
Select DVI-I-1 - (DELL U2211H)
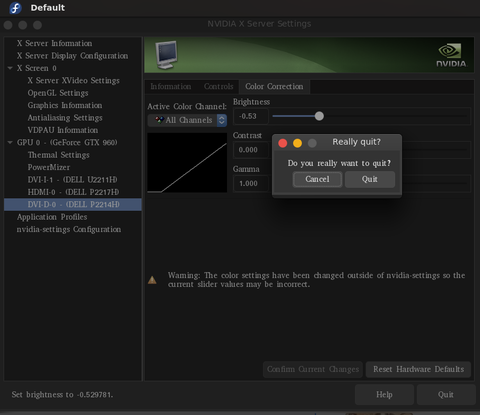(72, 180)
